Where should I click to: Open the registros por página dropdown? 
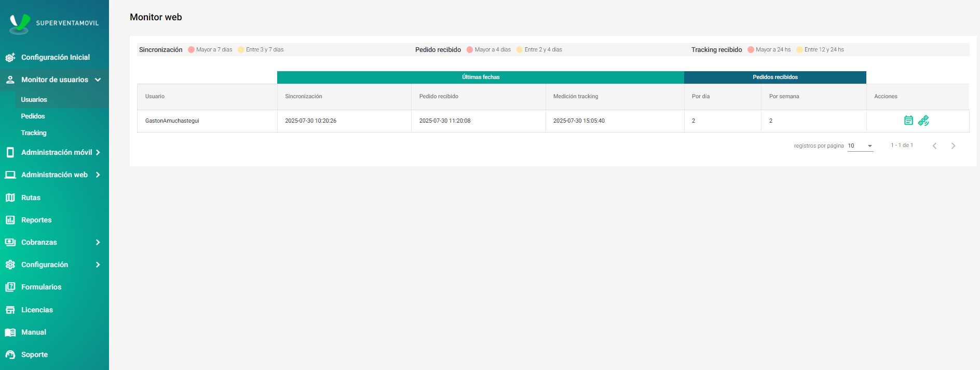861,146
